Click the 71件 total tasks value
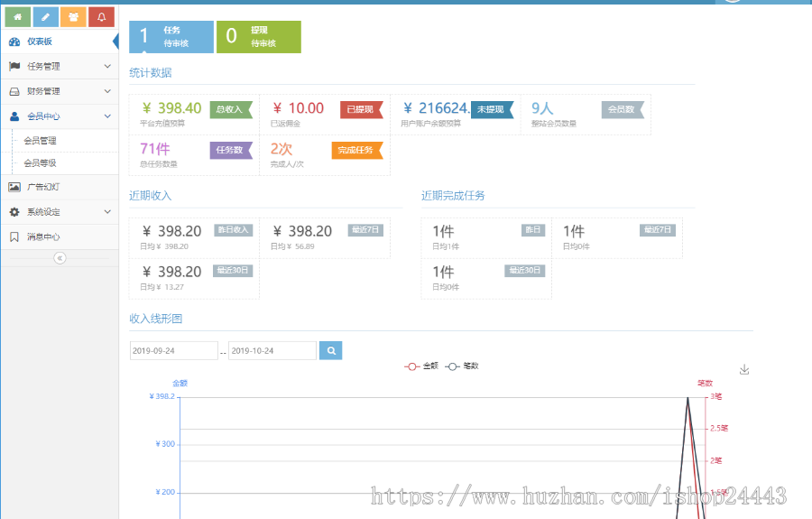The height and width of the screenshot is (519, 812). (155, 149)
